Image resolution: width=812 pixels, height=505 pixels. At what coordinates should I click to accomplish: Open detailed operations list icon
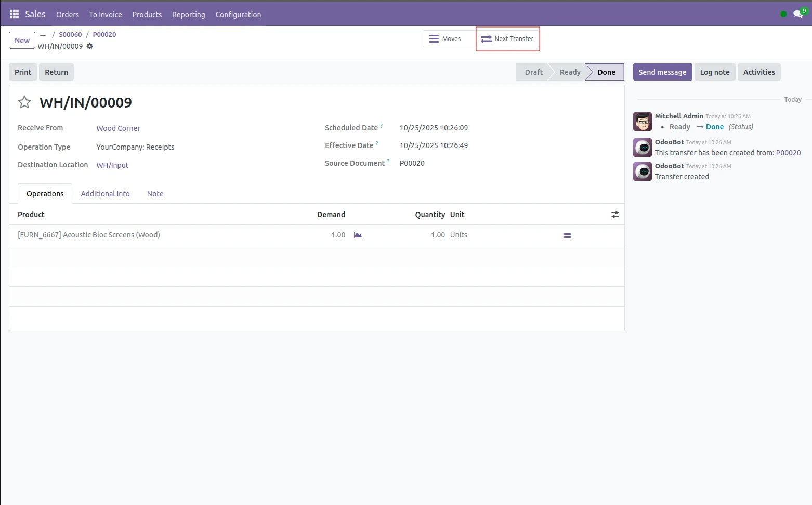567,235
